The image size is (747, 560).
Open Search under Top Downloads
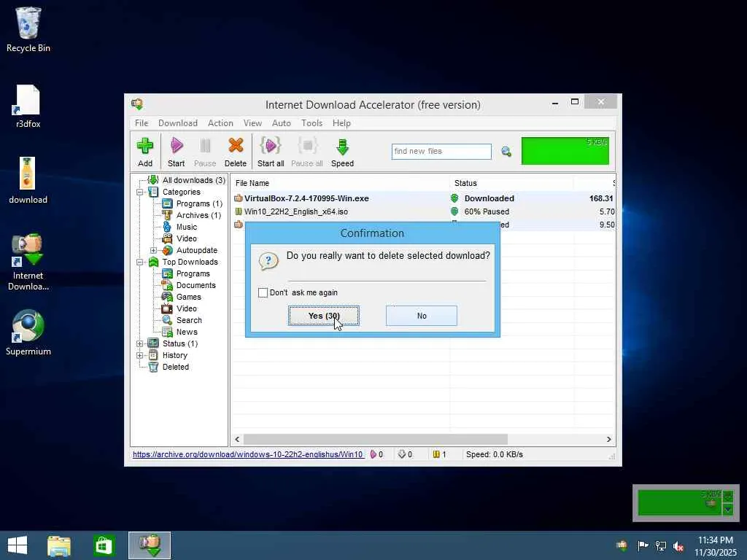(x=189, y=321)
